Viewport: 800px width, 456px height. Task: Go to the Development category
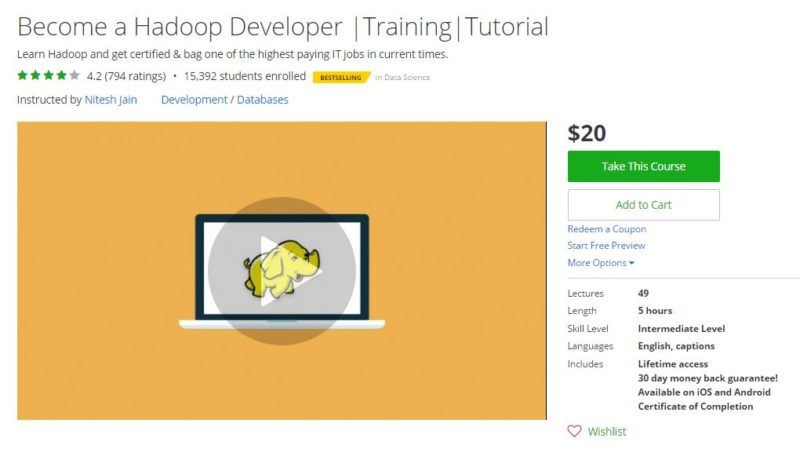(194, 99)
